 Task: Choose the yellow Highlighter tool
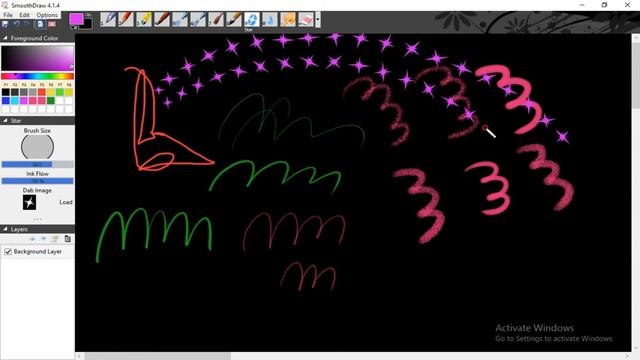click(x=144, y=19)
